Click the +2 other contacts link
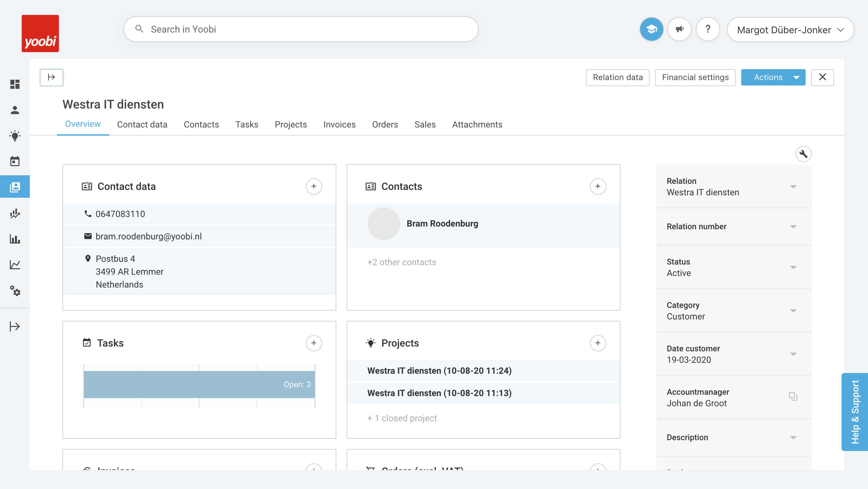Viewport: 868px width, 489px height. (x=401, y=262)
